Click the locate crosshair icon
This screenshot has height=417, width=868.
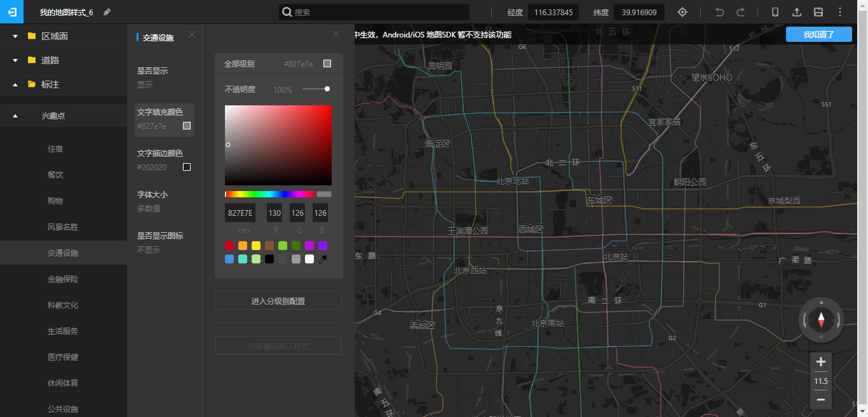click(682, 12)
